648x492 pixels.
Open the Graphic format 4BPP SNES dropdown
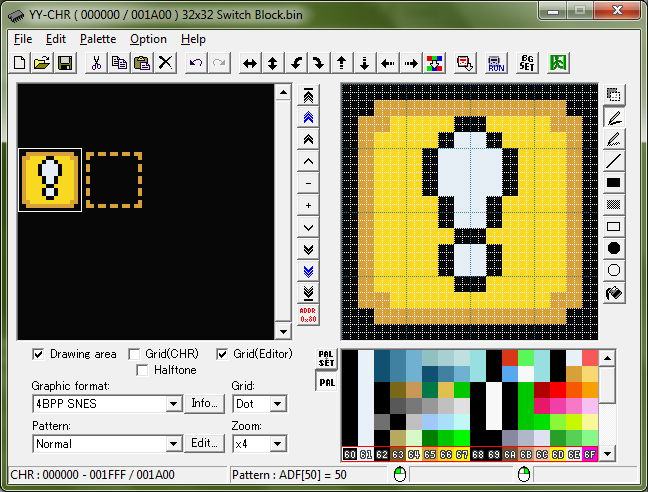pyautogui.click(x=174, y=404)
